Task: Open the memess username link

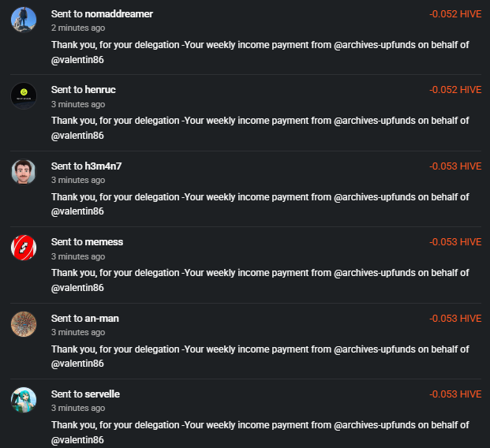Action: click(x=103, y=242)
